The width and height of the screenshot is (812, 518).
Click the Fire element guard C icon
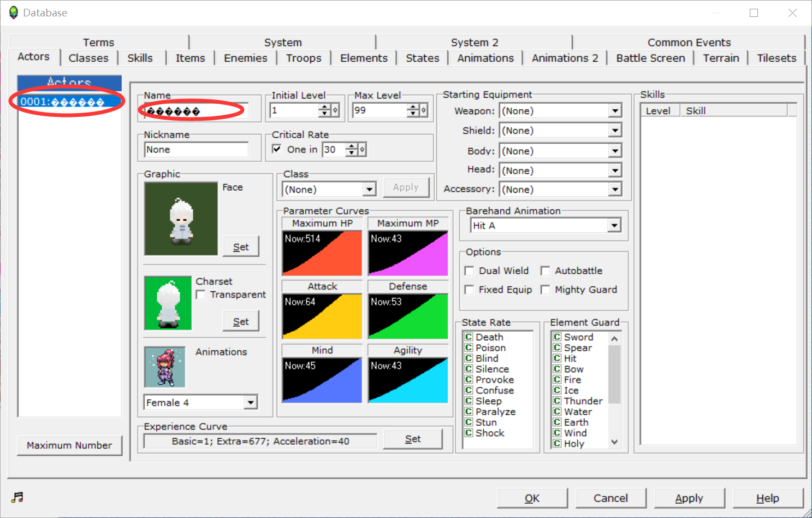[557, 380]
